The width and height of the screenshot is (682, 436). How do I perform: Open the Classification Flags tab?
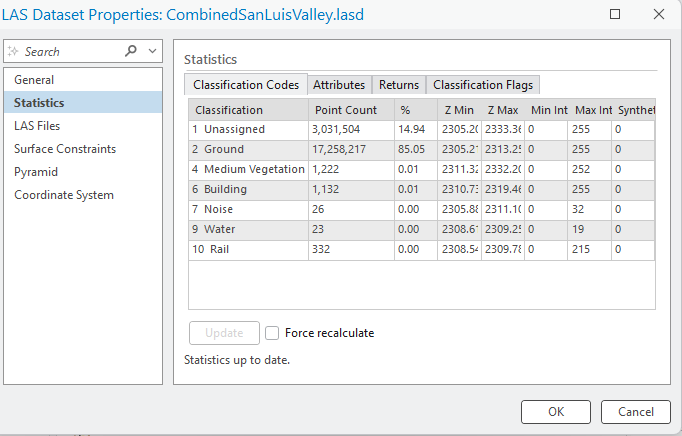(x=483, y=85)
